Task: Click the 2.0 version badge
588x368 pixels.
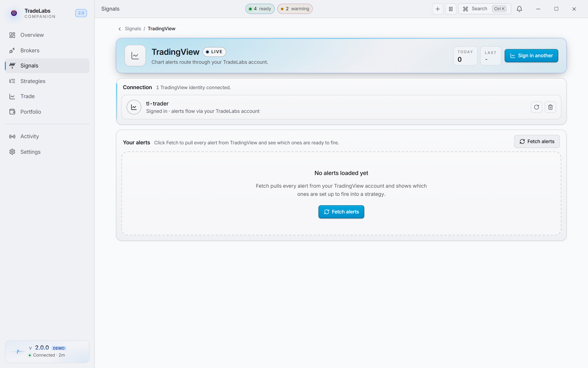Action: click(x=81, y=13)
